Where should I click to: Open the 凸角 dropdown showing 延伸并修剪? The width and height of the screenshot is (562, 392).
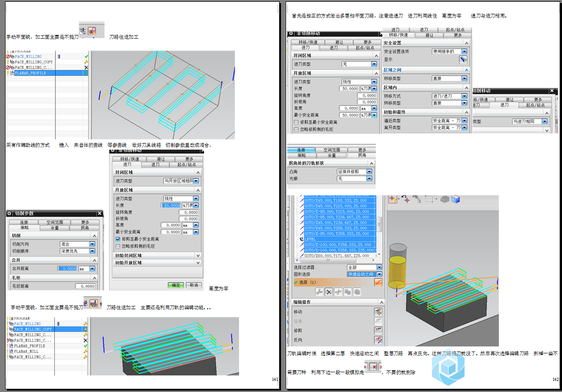355,172
